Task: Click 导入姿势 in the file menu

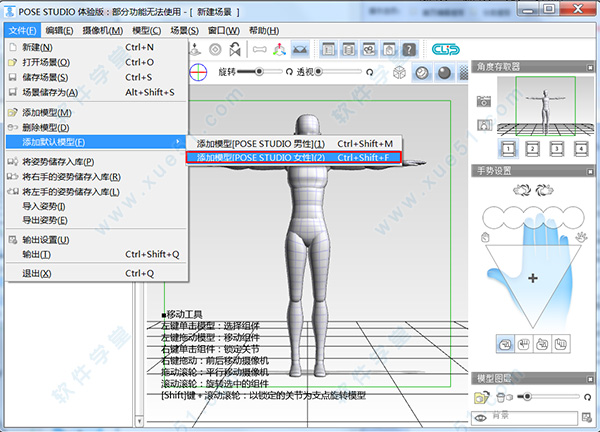Action: click(x=43, y=206)
